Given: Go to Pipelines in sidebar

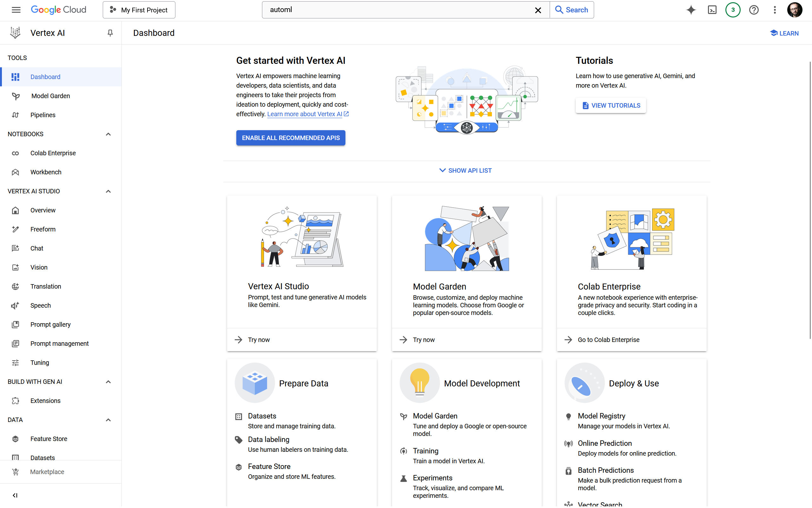Looking at the screenshot, I should [61, 115].
